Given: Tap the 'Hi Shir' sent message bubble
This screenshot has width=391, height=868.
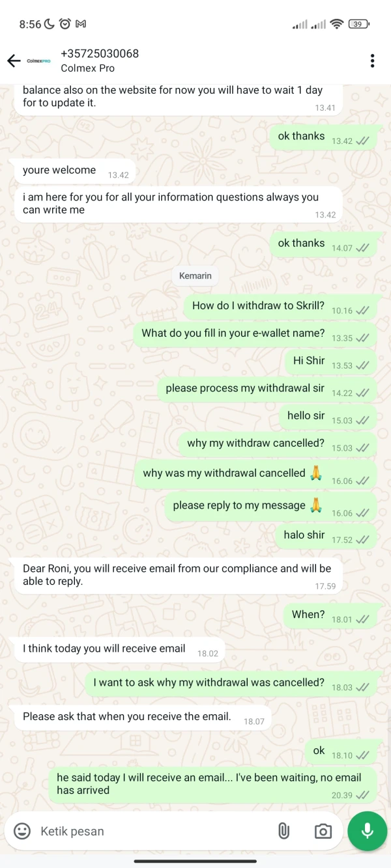Looking at the screenshot, I should (331, 361).
